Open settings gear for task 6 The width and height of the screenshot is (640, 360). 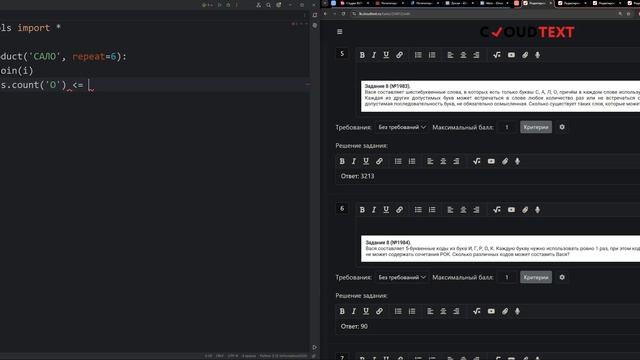pyautogui.click(x=562, y=277)
